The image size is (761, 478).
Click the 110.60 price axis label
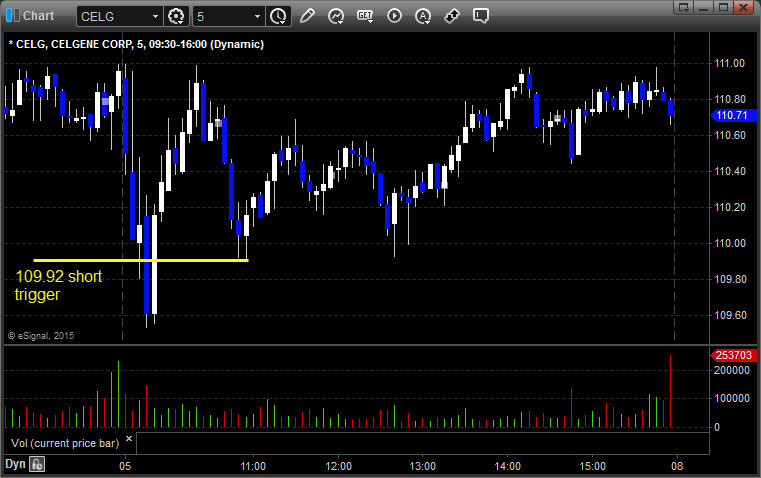pyautogui.click(x=729, y=135)
